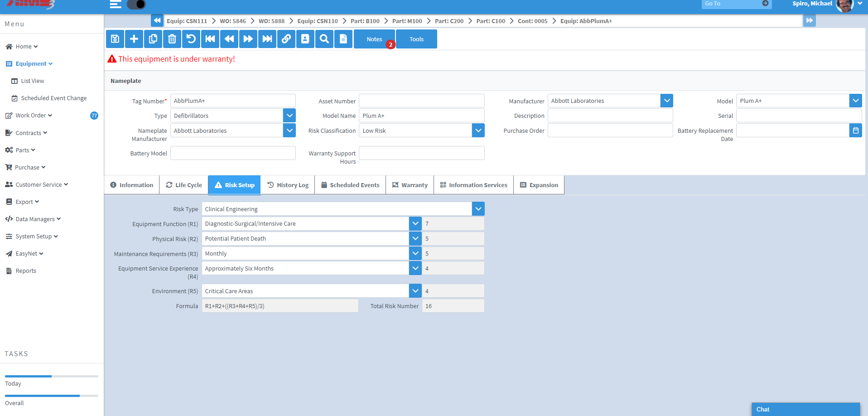Open the Battery Replacement Date picker
Image resolution: width=868 pixels, height=416 pixels.
tap(855, 130)
